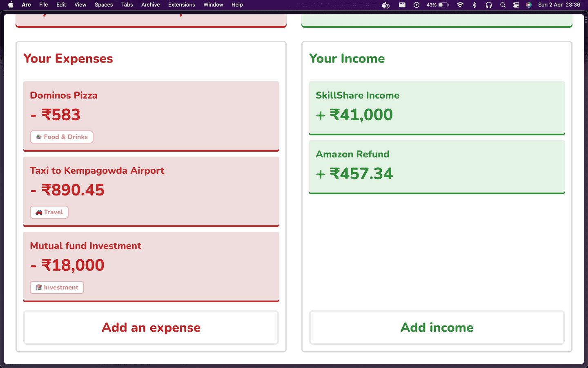
Task: Open the Window menu
Action: tap(213, 5)
